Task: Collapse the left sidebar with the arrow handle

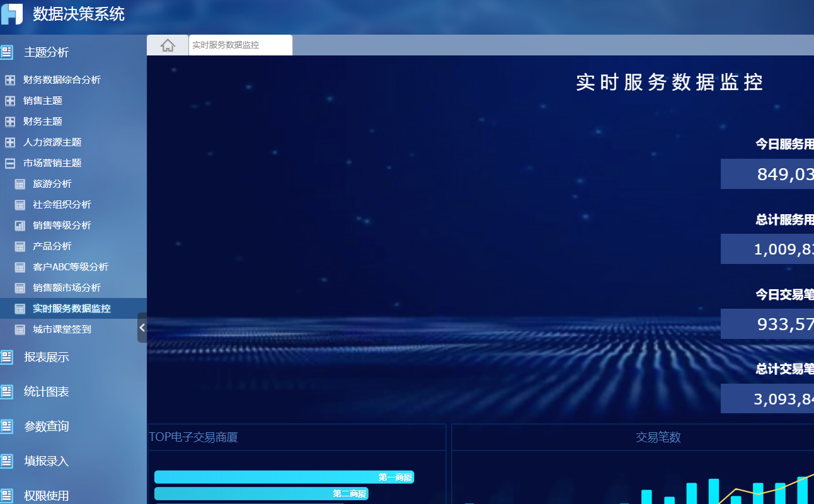Action: click(142, 328)
